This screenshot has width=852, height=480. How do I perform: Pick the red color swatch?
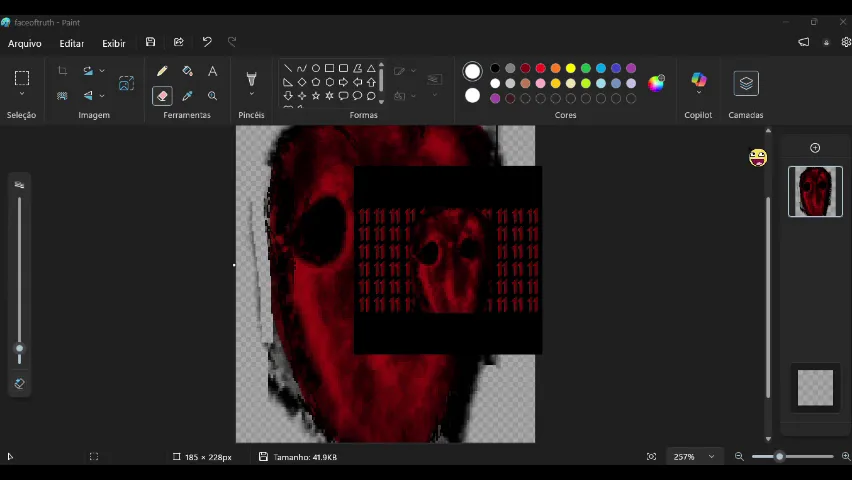click(x=540, y=68)
